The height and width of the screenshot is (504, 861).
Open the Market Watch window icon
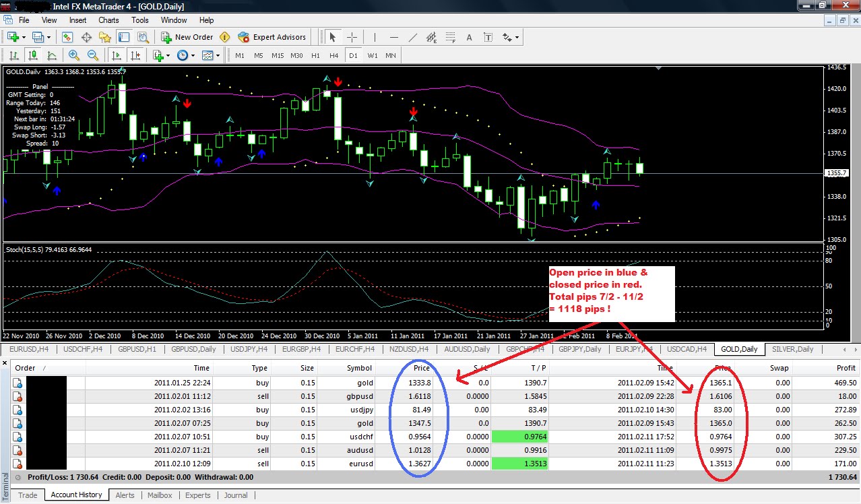click(x=68, y=37)
